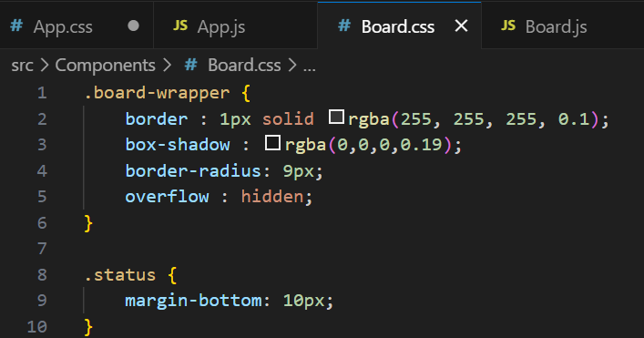Click the .status selector text
Screen dimensions: 644x338
120,275
